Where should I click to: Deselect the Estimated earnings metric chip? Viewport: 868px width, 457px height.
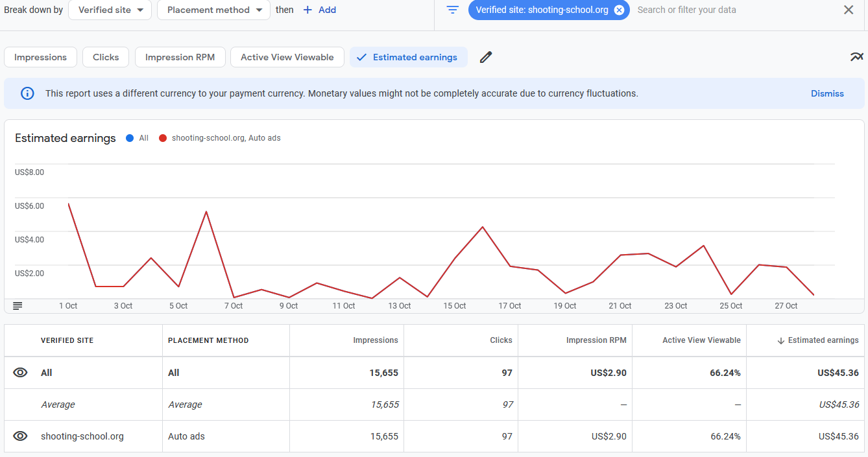[409, 57]
